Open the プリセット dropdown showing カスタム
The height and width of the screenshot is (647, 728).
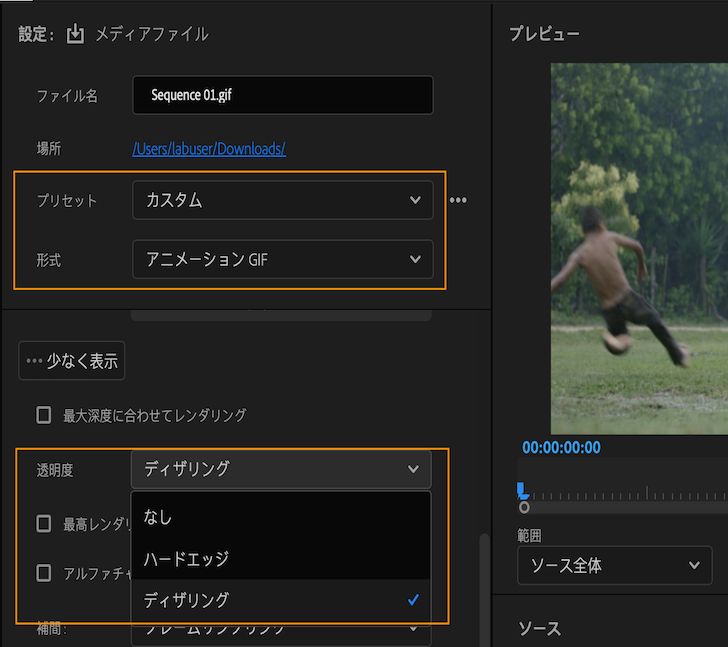(283, 200)
